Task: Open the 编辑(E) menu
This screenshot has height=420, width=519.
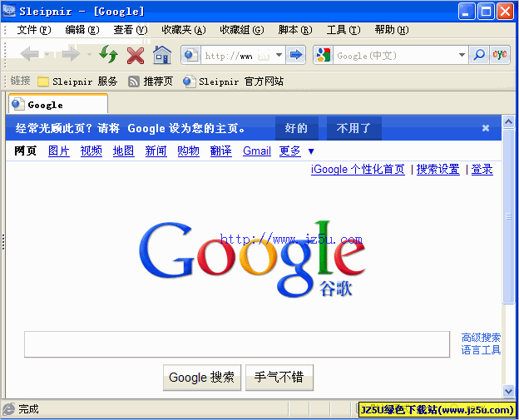Action: pos(82,30)
